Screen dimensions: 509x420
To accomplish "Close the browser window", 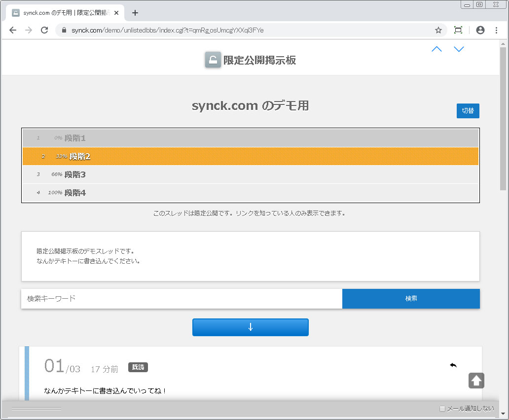I will pyautogui.click(x=496, y=4).
